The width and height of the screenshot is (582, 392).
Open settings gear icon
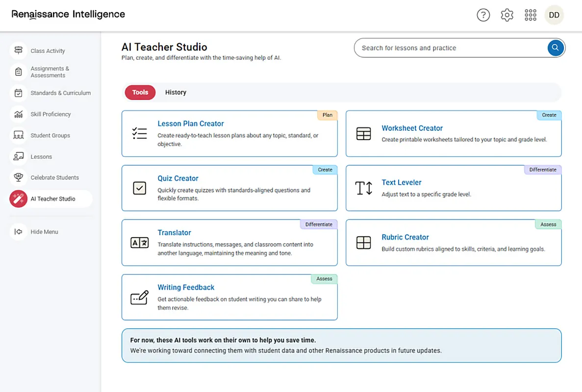507,15
